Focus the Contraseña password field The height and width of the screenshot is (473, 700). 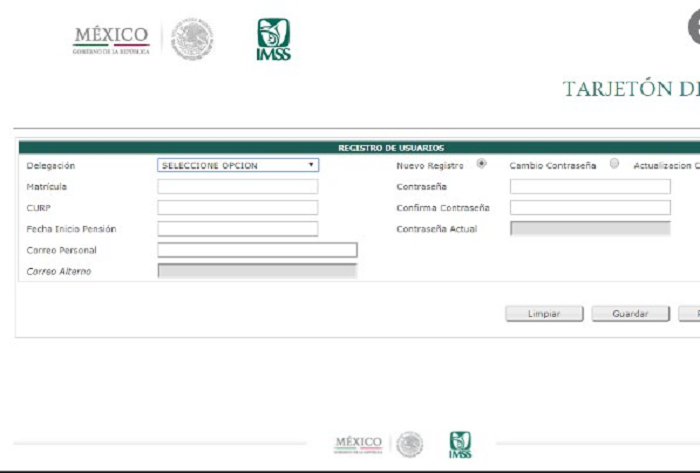pyautogui.click(x=590, y=187)
